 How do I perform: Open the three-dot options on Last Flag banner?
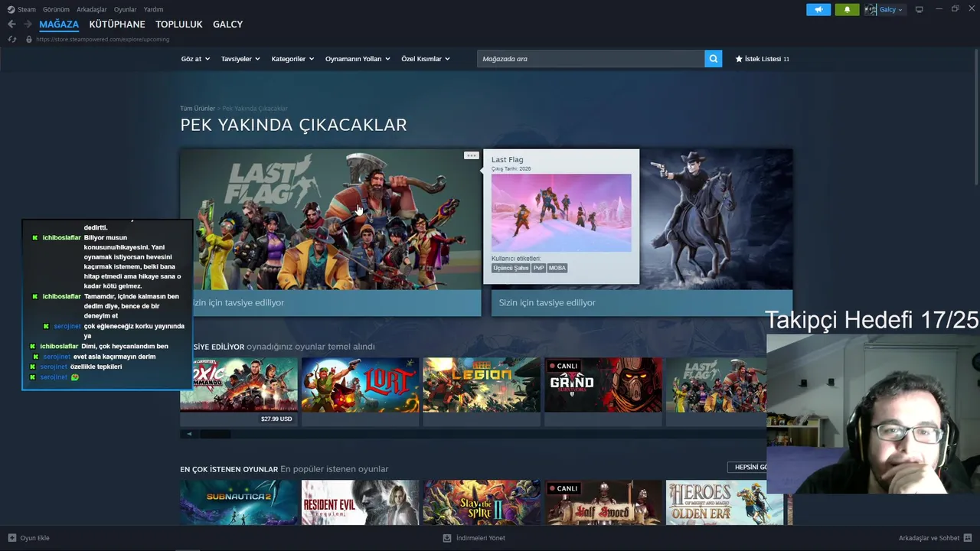click(x=471, y=155)
